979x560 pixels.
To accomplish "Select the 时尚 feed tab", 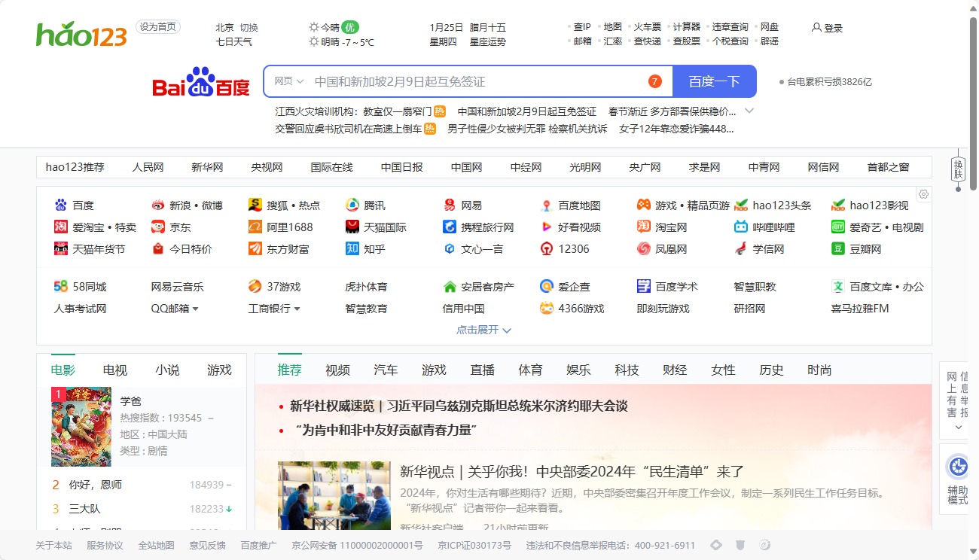I will [x=819, y=370].
